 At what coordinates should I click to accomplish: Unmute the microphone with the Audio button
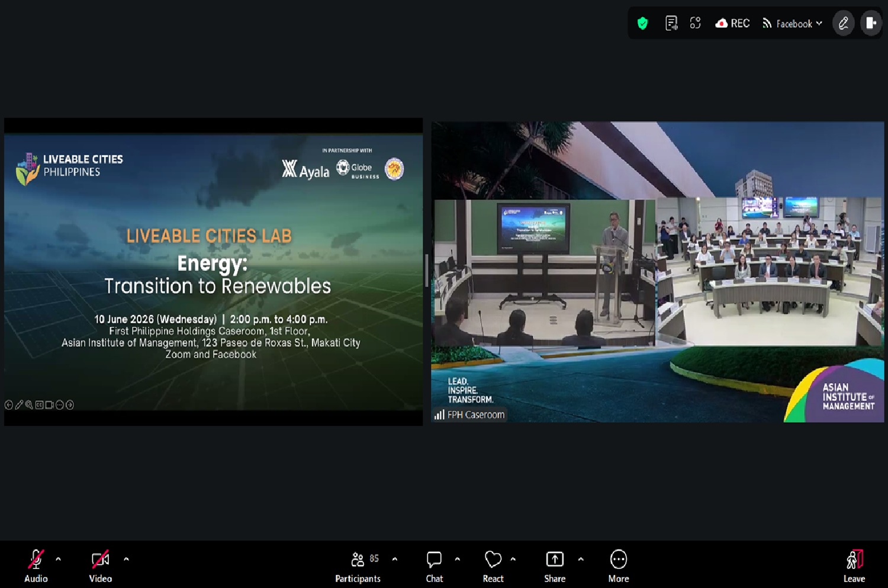[36, 565]
